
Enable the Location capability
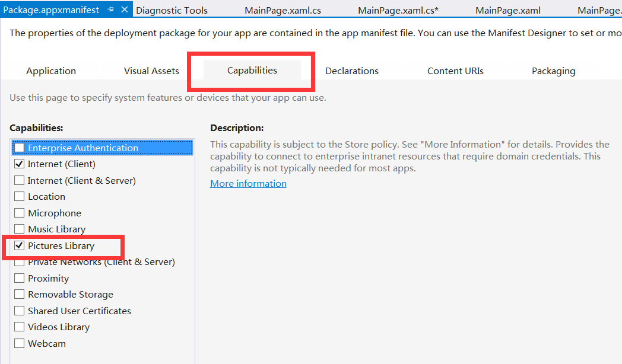(20, 197)
